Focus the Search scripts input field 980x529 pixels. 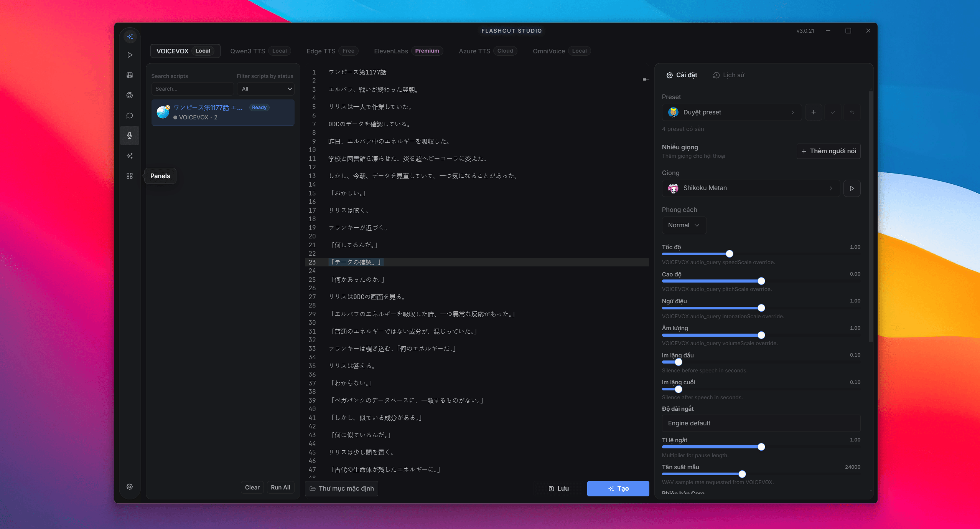(193, 89)
